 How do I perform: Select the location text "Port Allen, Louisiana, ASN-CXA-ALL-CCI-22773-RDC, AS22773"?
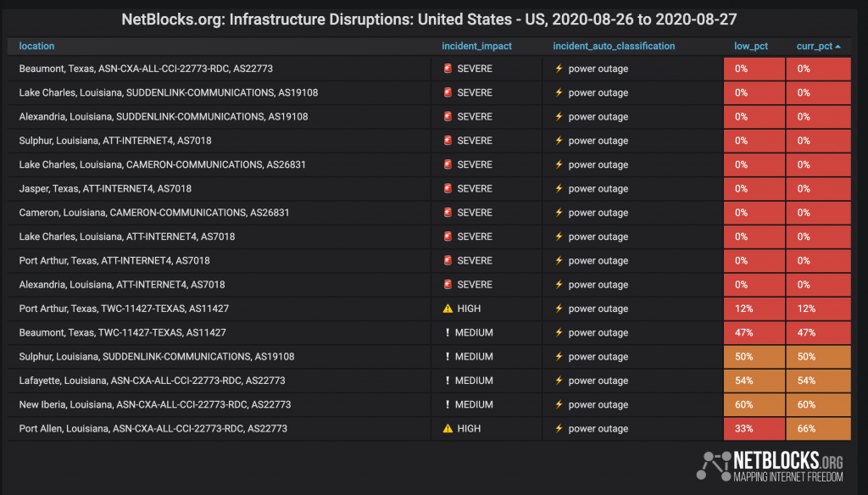coord(153,429)
